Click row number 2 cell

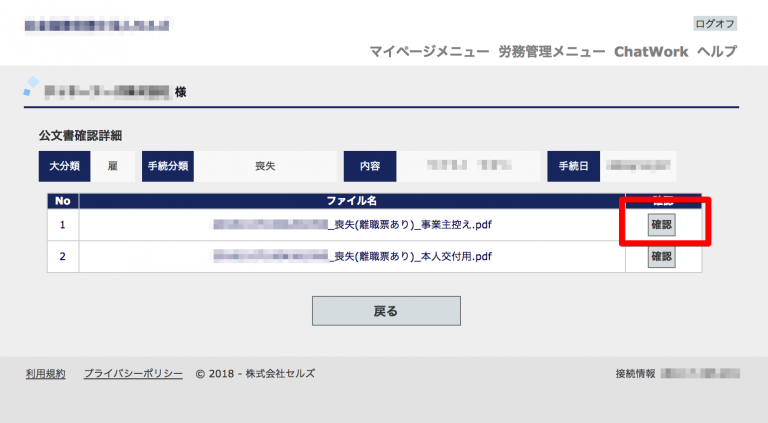click(63, 256)
